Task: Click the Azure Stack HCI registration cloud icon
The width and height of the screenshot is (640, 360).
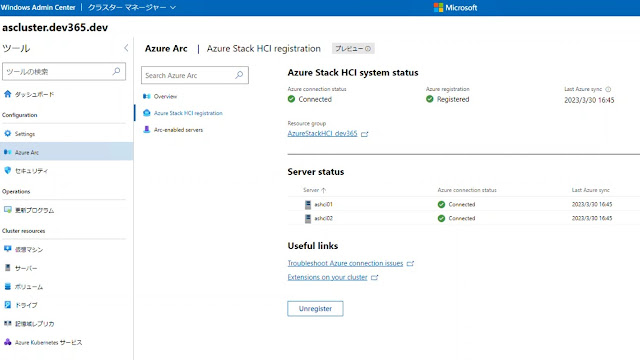Action: [x=147, y=113]
